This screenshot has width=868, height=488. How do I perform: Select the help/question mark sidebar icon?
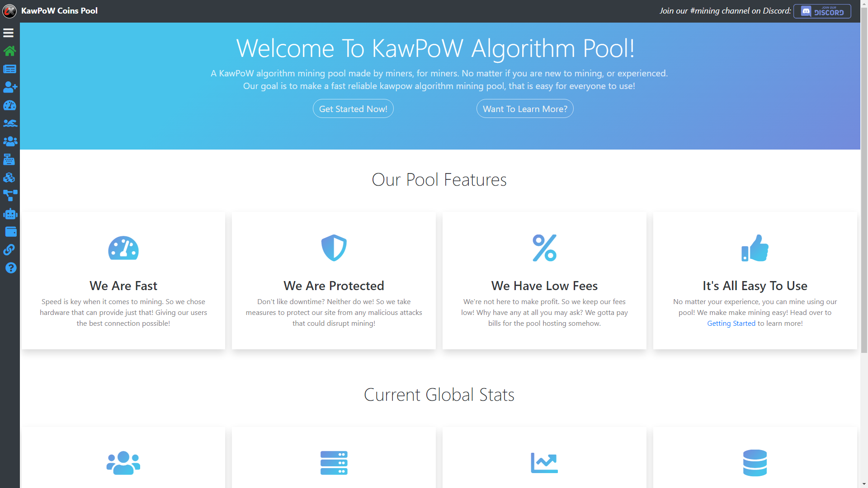(10, 267)
